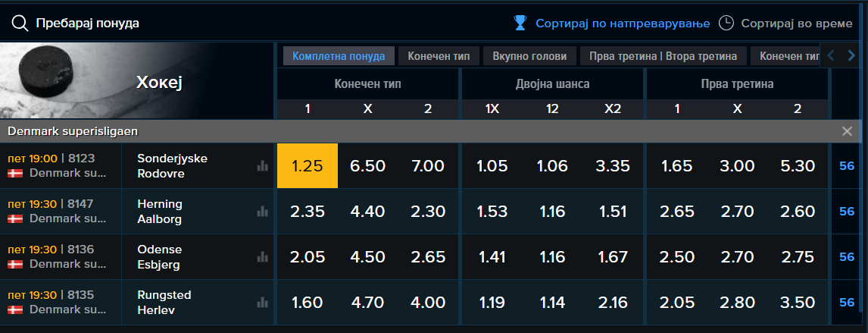Screen dimensions: 868x333
Task: Close the Denmark superisligaen league section
Action: pyautogui.click(x=846, y=131)
